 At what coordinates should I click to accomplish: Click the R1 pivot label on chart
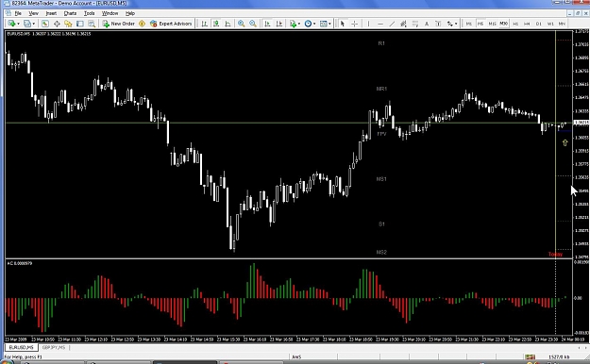381,43
